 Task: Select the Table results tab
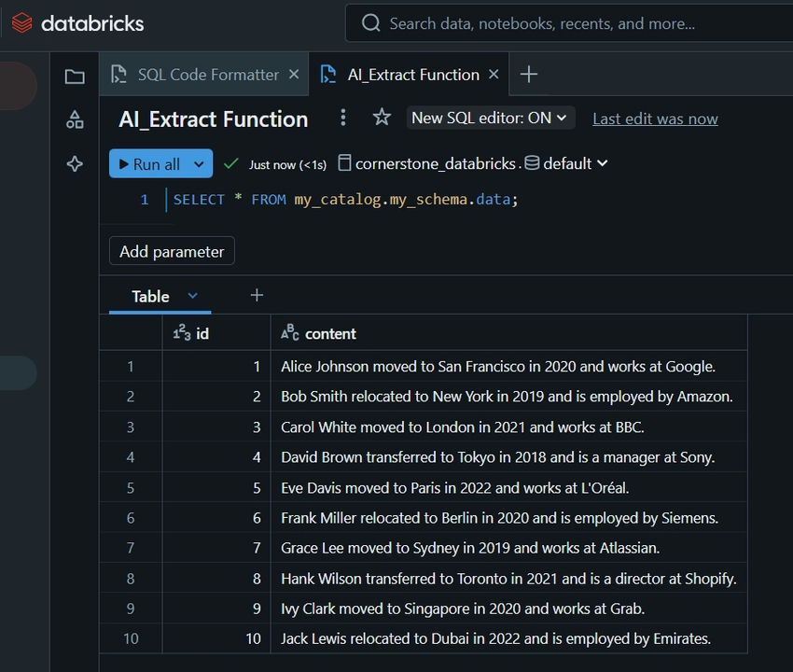[x=150, y=296]
